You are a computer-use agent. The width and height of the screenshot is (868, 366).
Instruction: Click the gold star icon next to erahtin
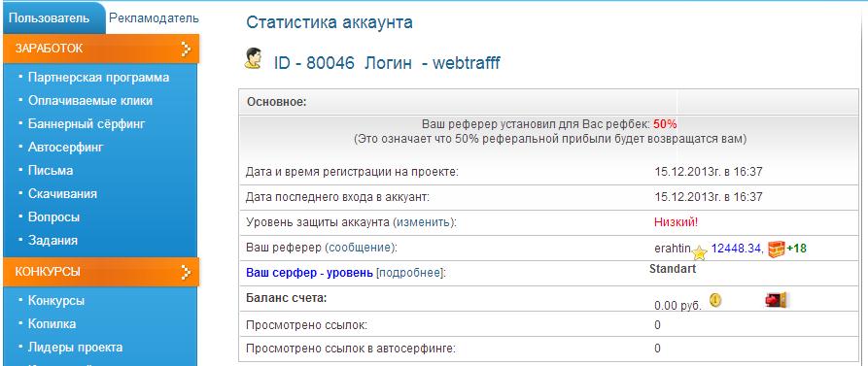(x=700, y=252)
